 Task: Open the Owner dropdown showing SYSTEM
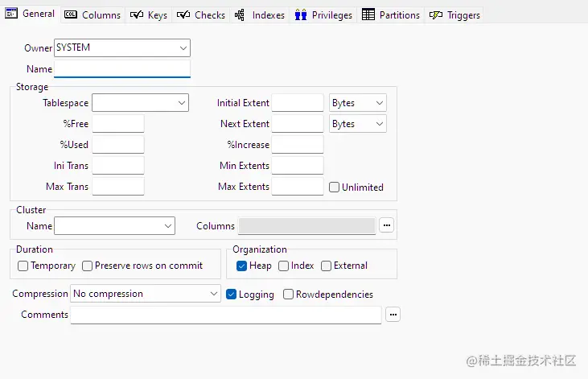coord(122,48)
